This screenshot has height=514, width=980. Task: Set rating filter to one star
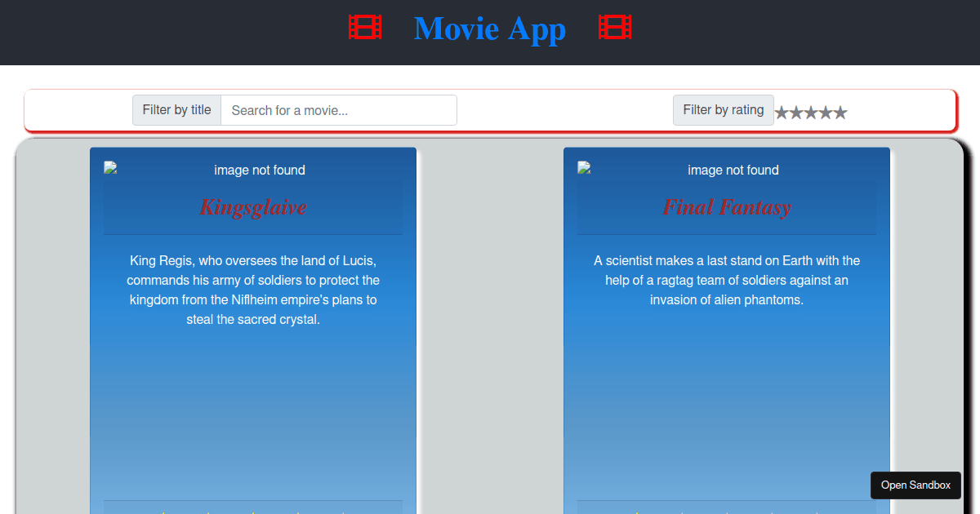(x=782, y=113)
